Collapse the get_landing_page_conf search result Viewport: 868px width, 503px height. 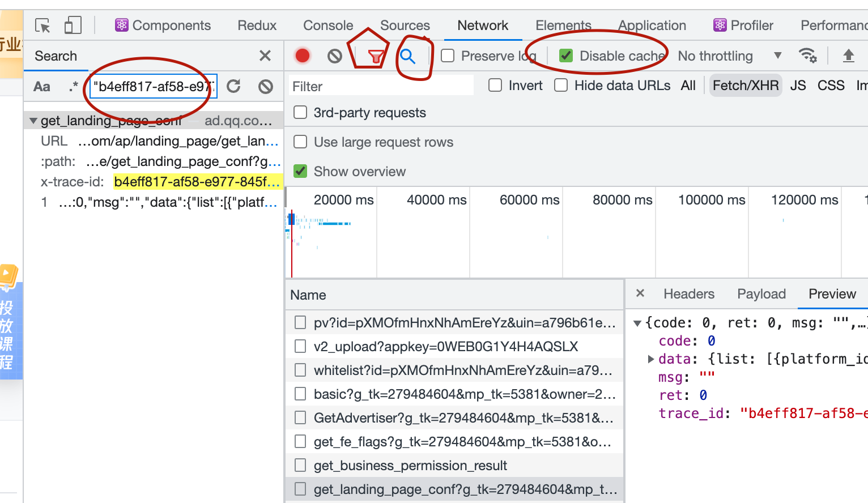[x=33, y=121]
